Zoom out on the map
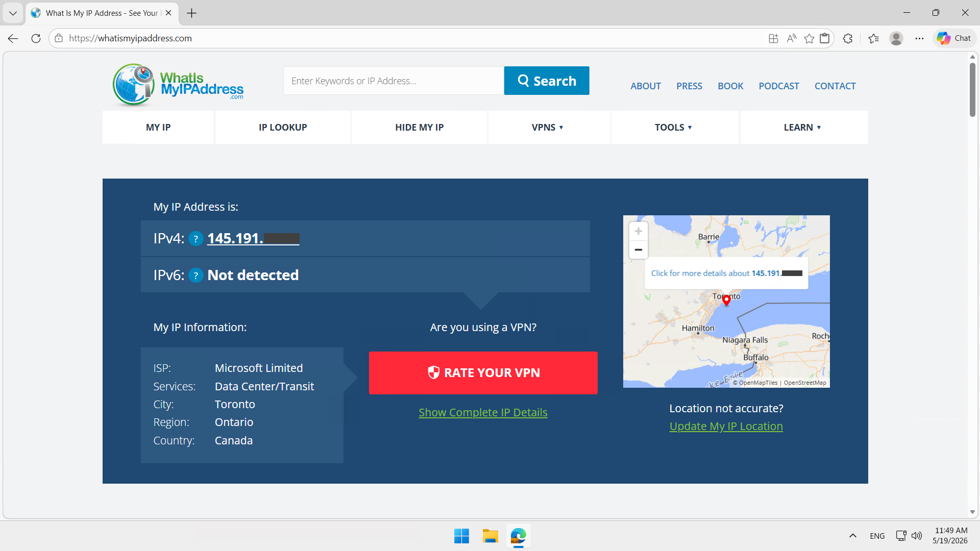This screenshot has width=980, height=551. [638, 249]
